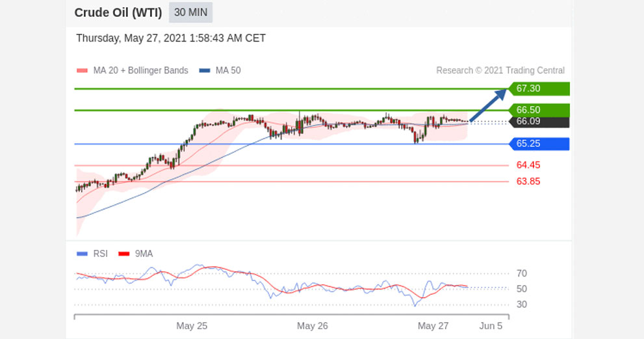
Task: Click the RSI legend color swatch
Action: click(82, 254)
